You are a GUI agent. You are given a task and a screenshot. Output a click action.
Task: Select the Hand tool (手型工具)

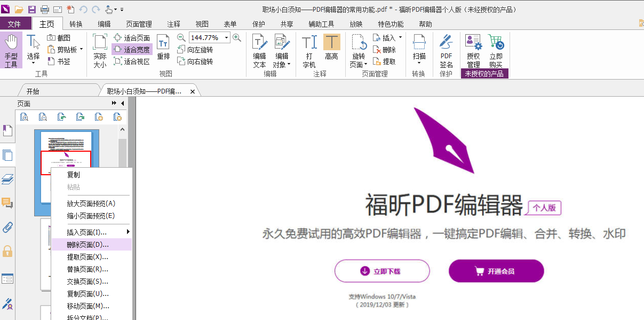11,50
